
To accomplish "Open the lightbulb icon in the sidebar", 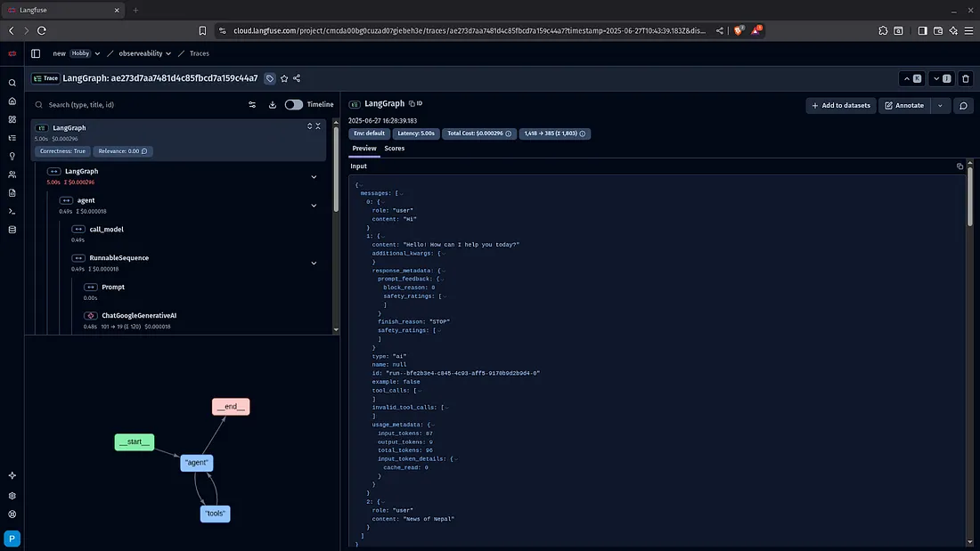I will [x=12, y=156].
